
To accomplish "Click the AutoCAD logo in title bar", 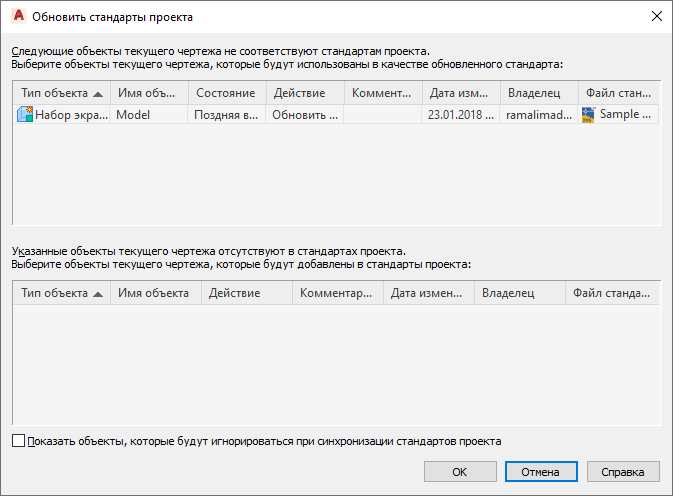I will click(17, 16).
